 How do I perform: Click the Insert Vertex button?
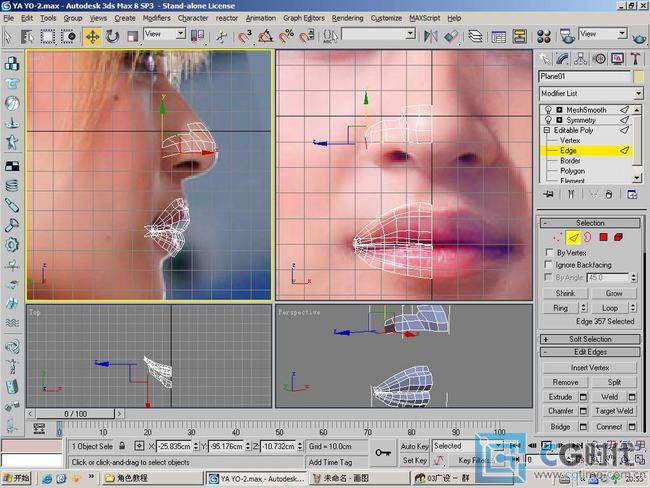(589, 367)
